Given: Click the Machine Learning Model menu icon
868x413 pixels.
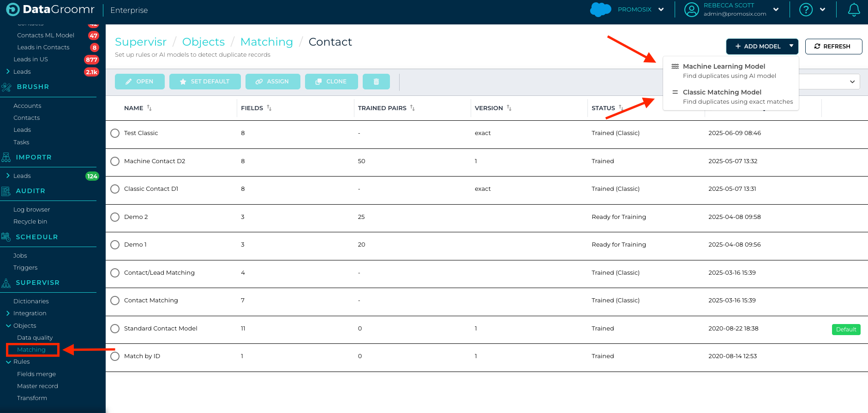Looking at the screenshot, I should [x=675, y=66].
